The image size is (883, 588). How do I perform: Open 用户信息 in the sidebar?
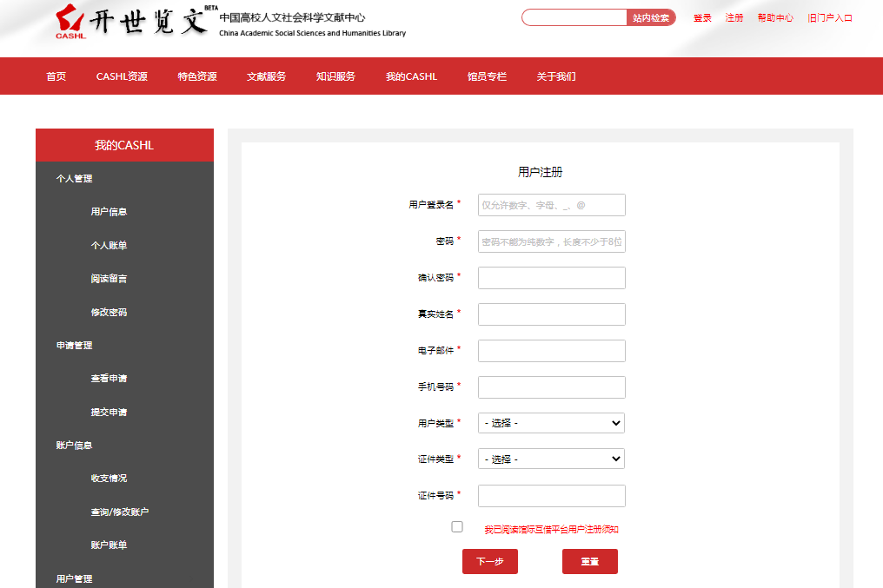tap(109, 212)
